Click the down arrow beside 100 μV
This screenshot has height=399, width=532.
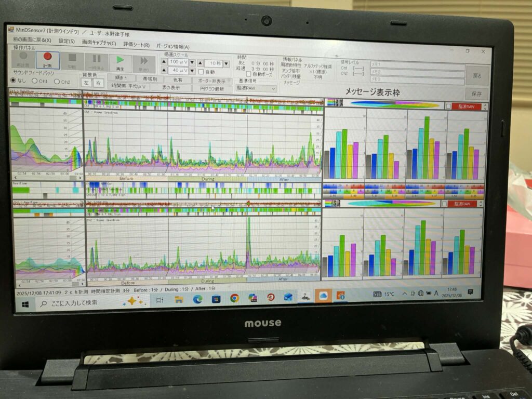click(x=192, y=62)
